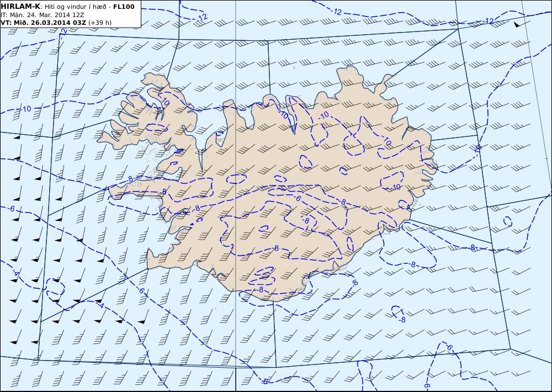Click the FL100 flight level label
552x392 pixels.
pyautogui.click(x=124, y=7)
